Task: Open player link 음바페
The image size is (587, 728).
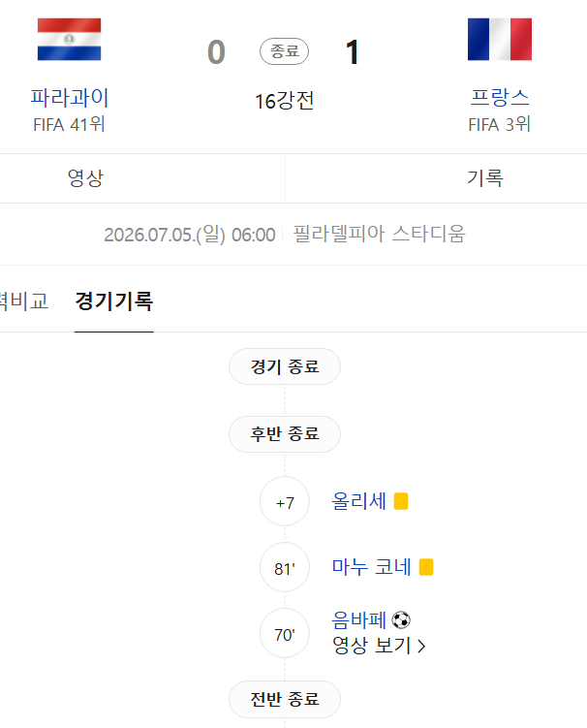Action: 358,620
